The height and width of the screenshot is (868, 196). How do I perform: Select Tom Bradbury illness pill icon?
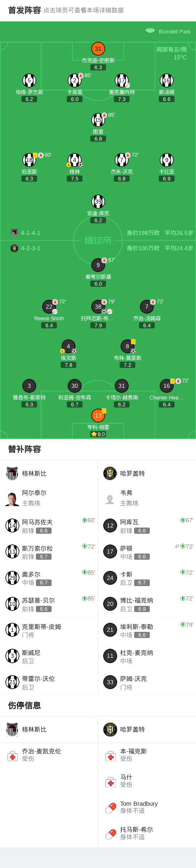[110, 808]
